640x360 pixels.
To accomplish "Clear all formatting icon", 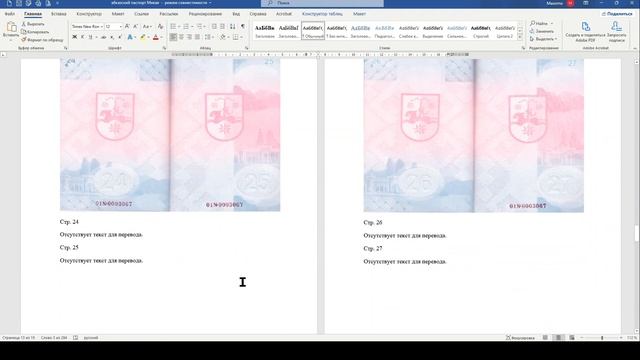I will pyautogui.click(x=161, y=27).
